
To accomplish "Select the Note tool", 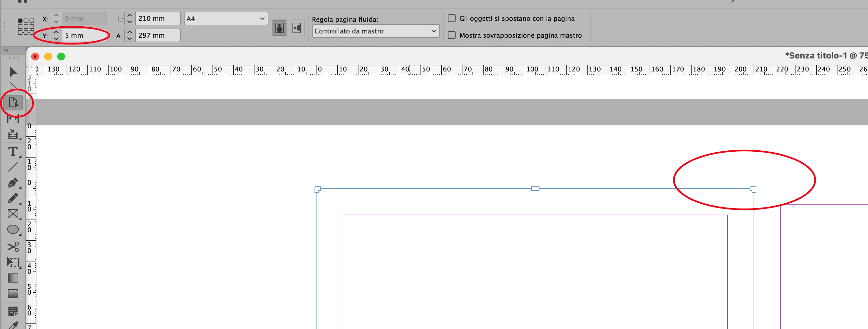I will point(13,311).
